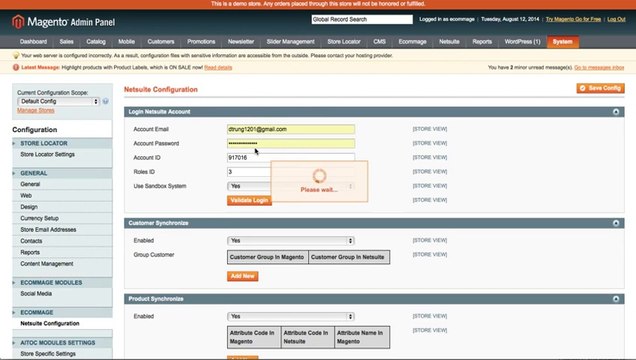Open the Dashboard menu
Image resolution: width=636 pixels, height=360 pixels.
point(33,42)
